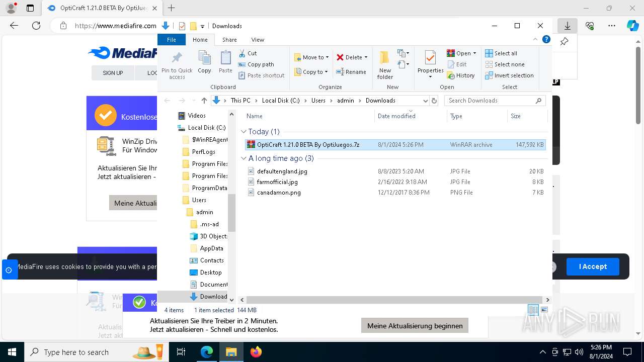Click Copy path in Clipboard group
The height and width of the screenshot is (362, 644).
(256, 64)
